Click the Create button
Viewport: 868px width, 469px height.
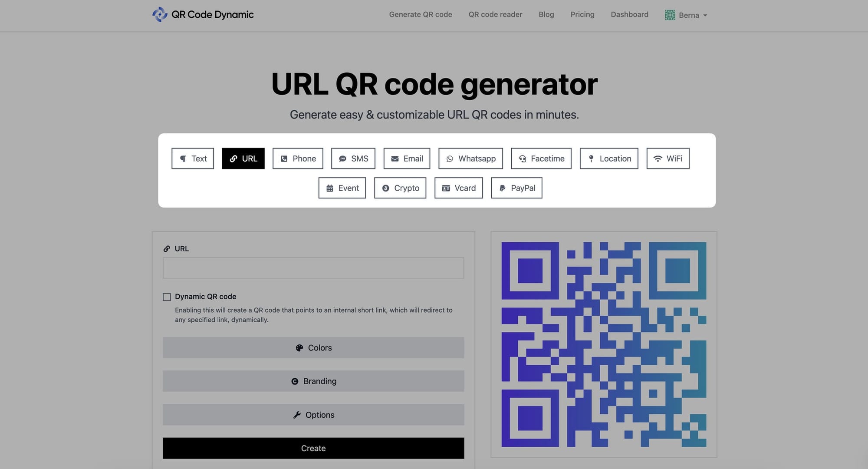point(313,448)
